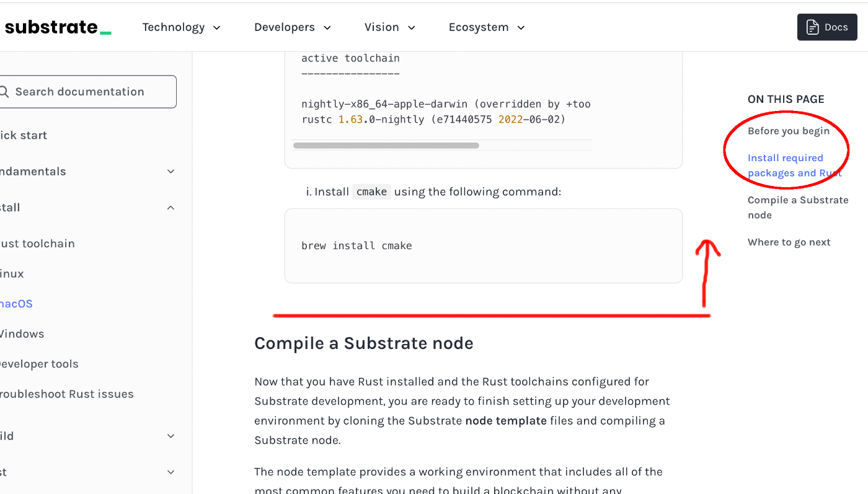Click the substrate logo

coord(57,27)
